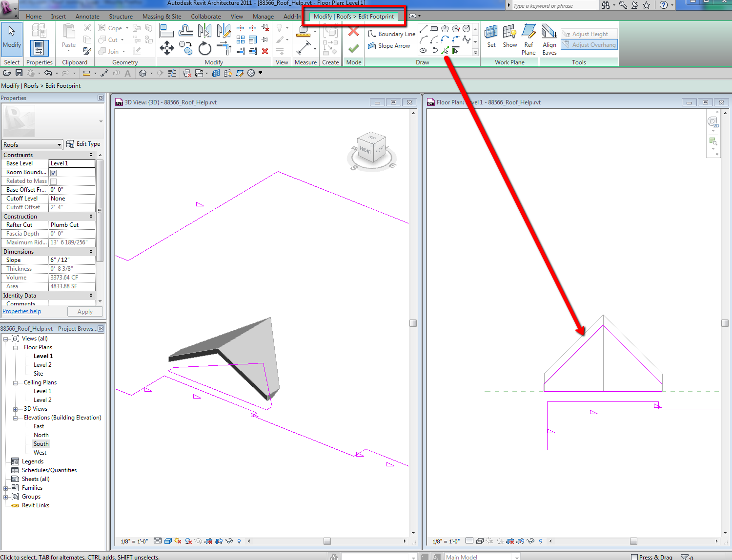
Task: Click the Undo arrow icon
Action: tap(48, 73)
